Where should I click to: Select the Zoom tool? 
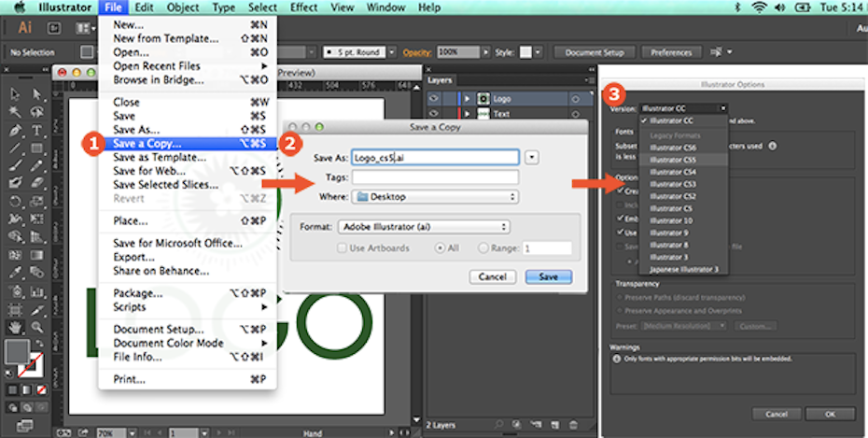[37, 327]
